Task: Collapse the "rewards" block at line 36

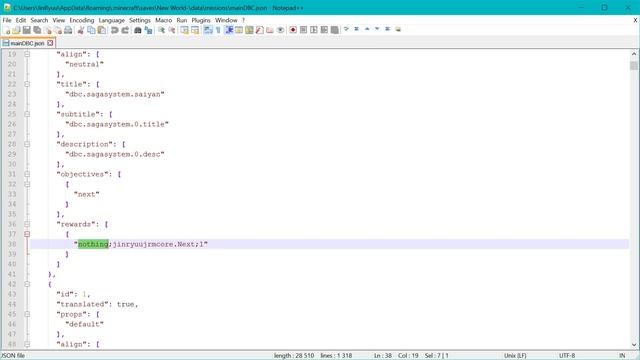Action: coord(27,224)
